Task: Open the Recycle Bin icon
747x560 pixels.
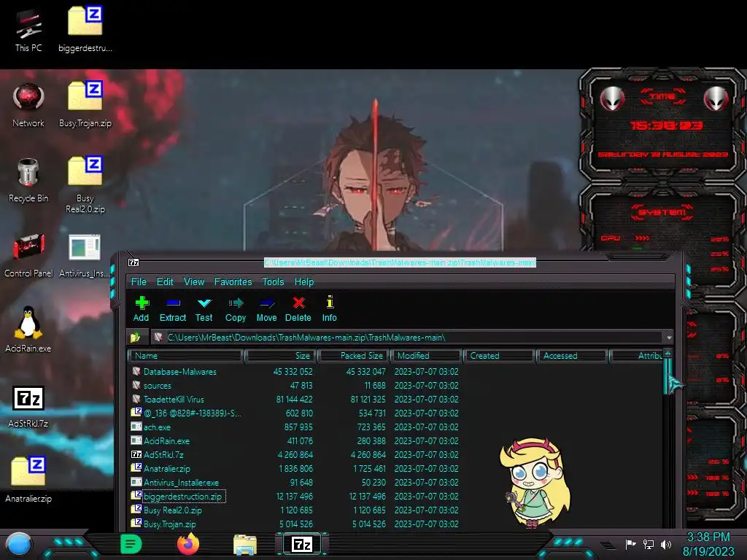Action: click(x=28, y=181)
